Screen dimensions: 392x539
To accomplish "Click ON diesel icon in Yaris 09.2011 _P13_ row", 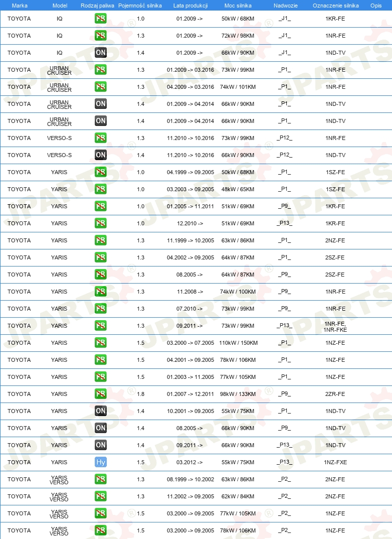I will pyautogui.click(x=101, y=445).
